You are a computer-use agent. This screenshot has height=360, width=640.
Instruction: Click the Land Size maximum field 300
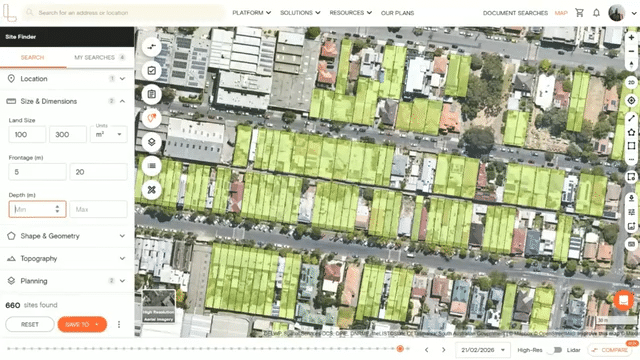pyautogui.click(x=68, y=134)
